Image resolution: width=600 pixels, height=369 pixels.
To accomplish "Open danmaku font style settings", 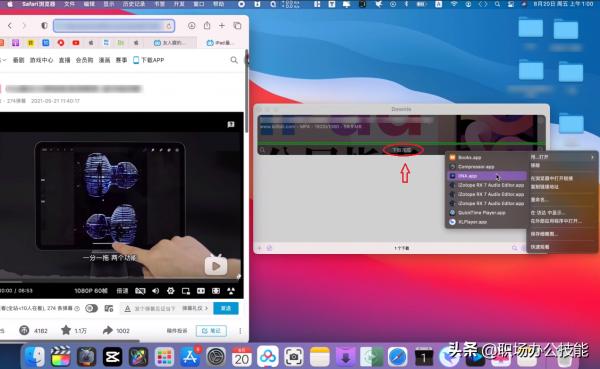I will tap(128, 309).
